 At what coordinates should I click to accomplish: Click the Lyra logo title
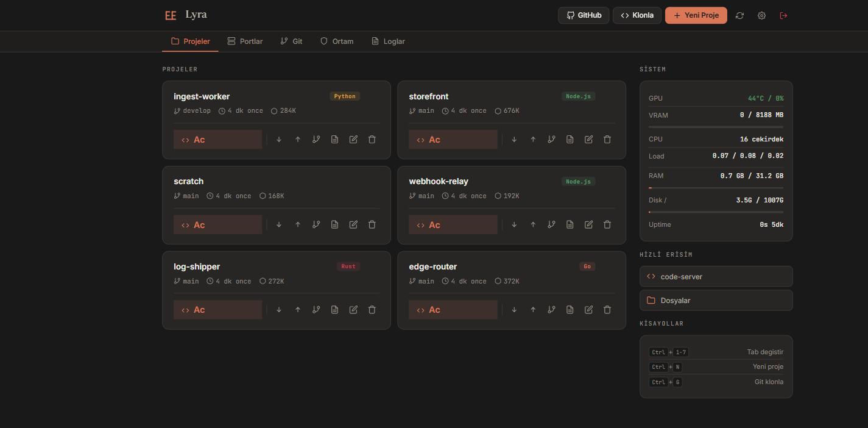coord(196,15)
